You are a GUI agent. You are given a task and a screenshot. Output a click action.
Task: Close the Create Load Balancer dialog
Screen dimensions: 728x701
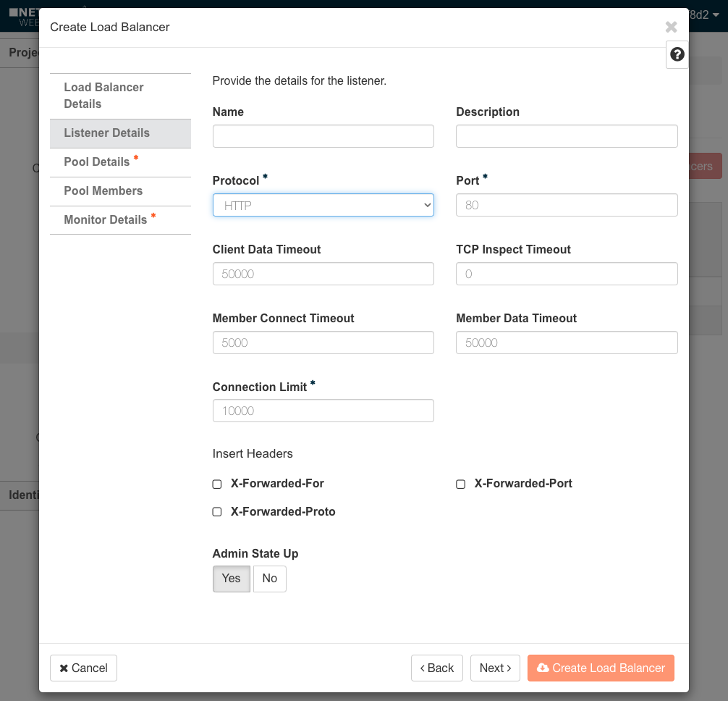click(x=671, y=28)
